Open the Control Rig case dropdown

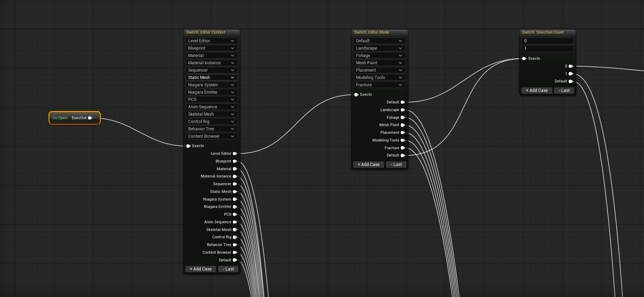click(212, 122)
